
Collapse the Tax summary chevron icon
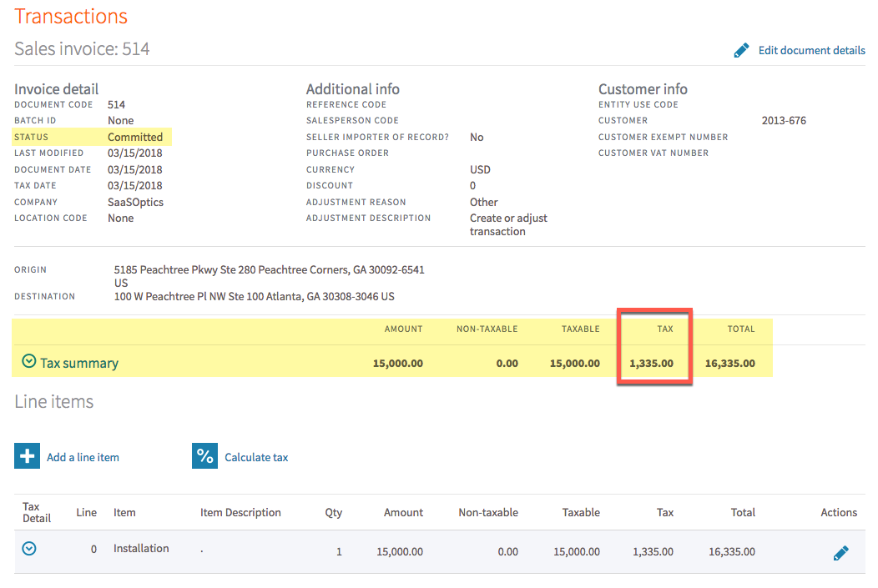click(29, 361)
